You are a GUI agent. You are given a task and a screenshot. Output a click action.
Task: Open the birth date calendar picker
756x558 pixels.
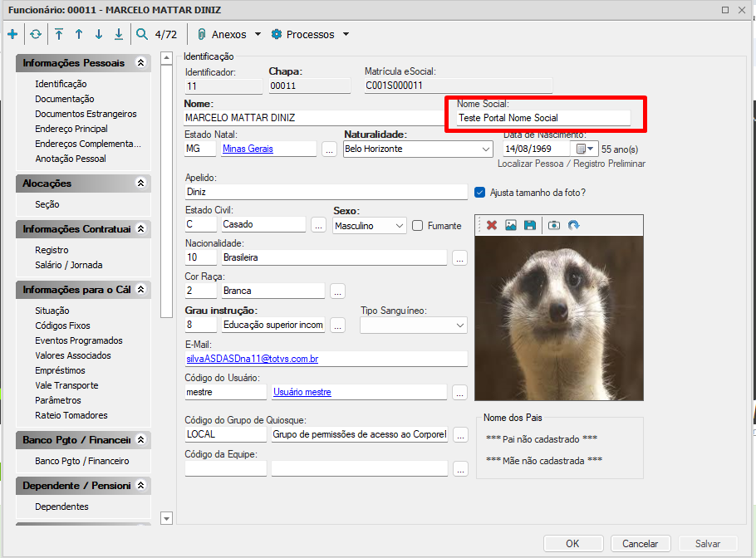tap(584, 149)
